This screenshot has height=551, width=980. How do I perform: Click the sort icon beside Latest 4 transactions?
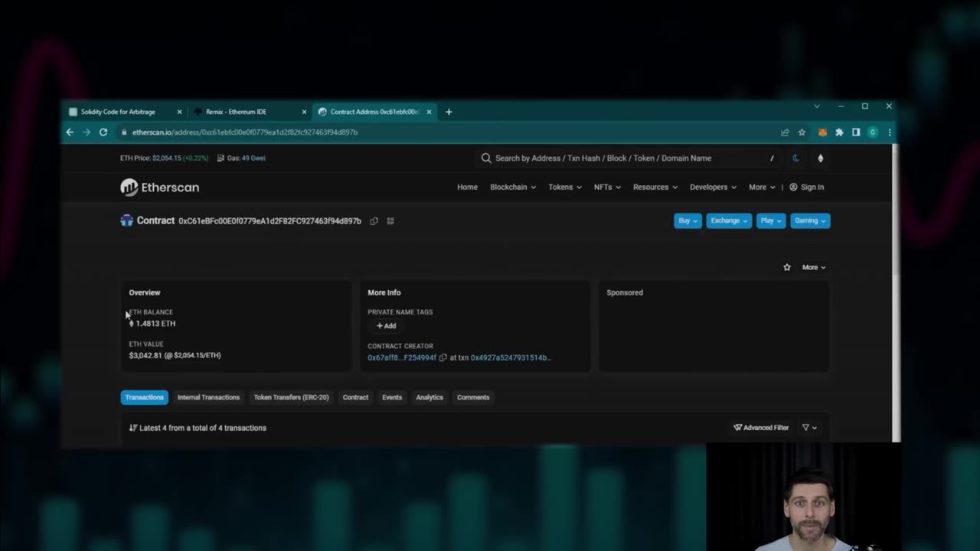pos(133,428)
